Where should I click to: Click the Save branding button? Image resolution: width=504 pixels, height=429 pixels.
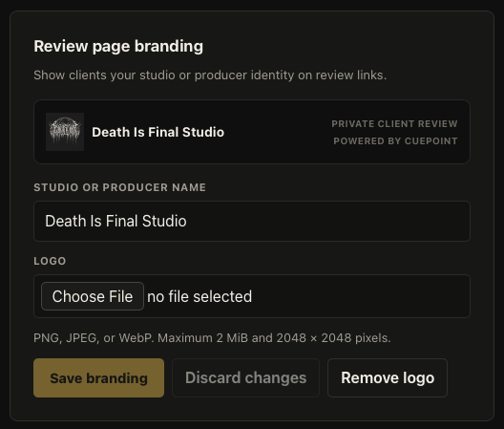98,377
